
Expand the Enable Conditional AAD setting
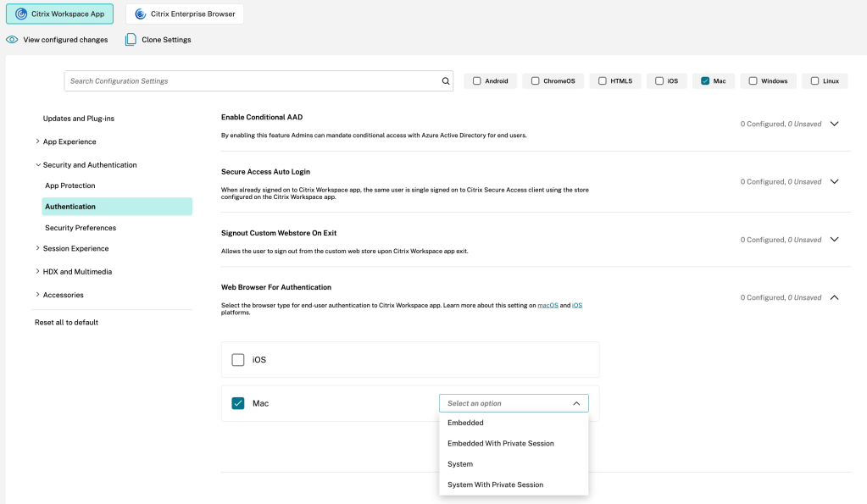click(834, 124)
